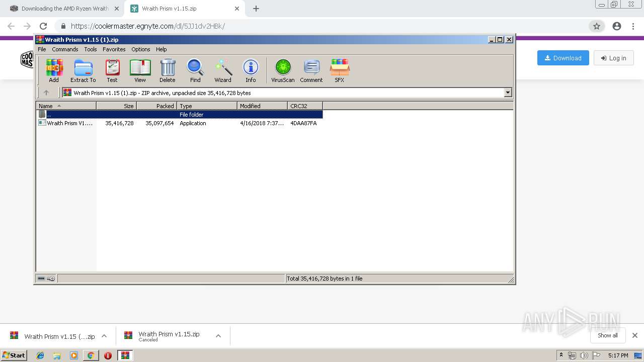Click the media player taskbar icon
The image size is (644, 362).
[x=74, y=355]
